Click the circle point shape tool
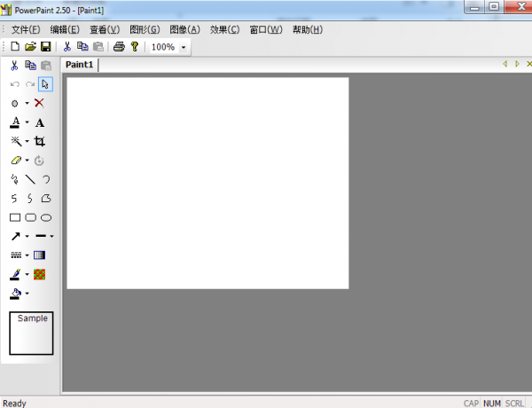532x408 pixels. [x=14, y=103]
